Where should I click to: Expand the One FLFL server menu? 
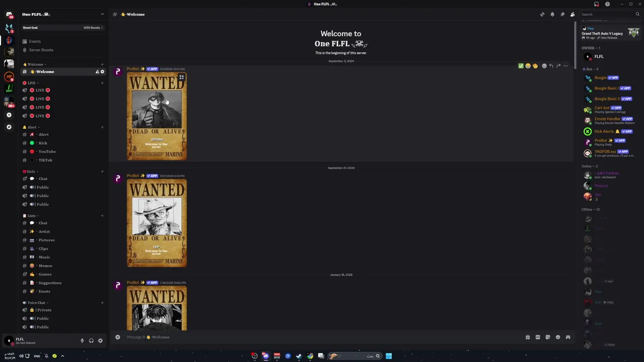63,14
